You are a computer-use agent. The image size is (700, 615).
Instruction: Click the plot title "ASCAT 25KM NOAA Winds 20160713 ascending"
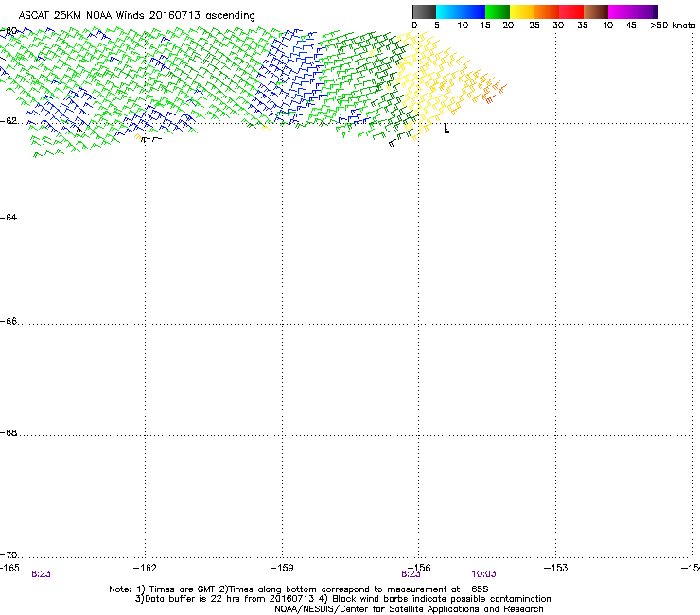[x=136, y=16]
